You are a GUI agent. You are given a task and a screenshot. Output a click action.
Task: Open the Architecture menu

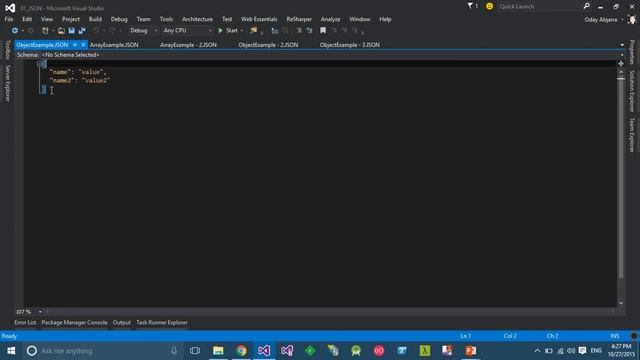click(x=197, y=19)
